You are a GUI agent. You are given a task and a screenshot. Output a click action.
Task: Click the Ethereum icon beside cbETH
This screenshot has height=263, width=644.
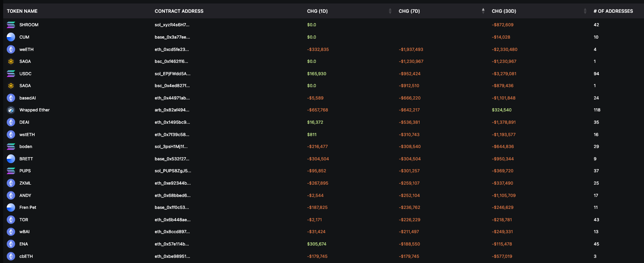(11, 256)
